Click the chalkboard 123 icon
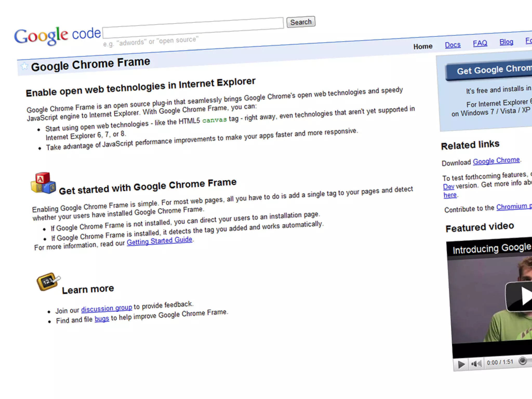 click(48, 281)
